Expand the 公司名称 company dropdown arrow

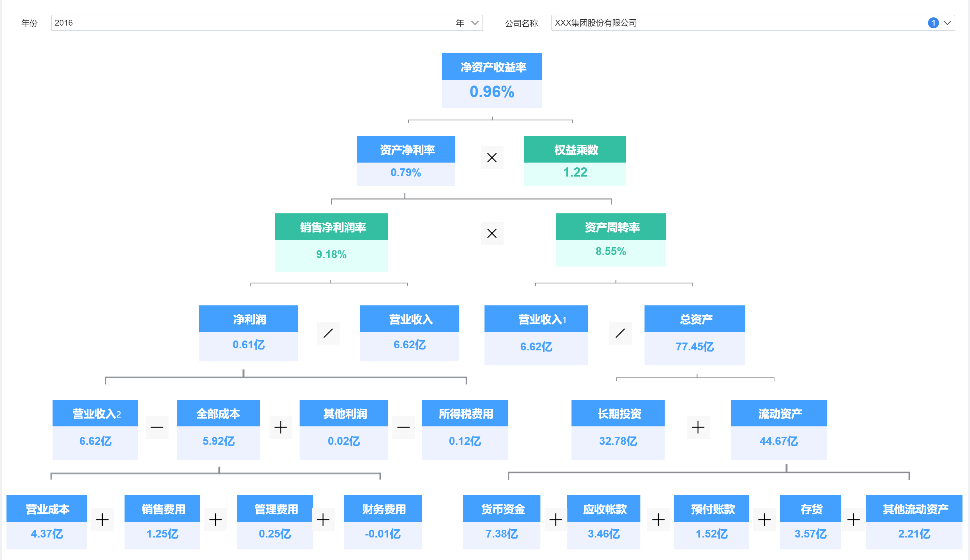pyautogui.click(x=947, y=23)
